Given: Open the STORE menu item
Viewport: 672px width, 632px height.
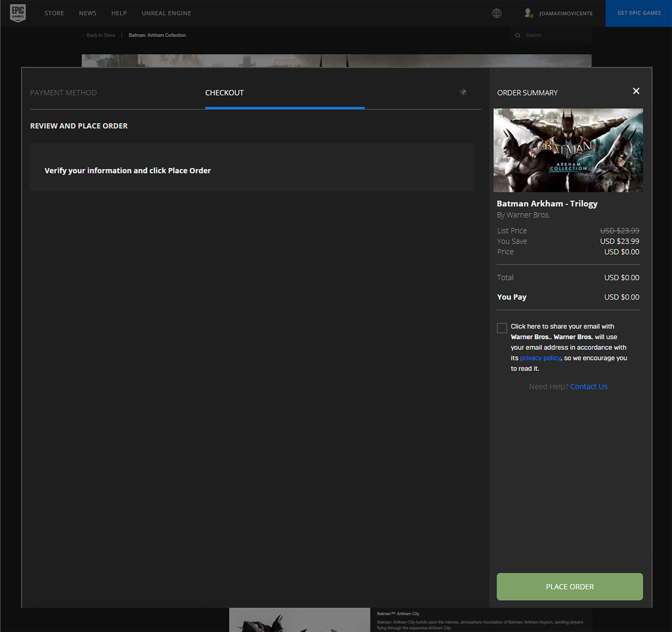Looking at the screenshot, I should pos(54,13).
